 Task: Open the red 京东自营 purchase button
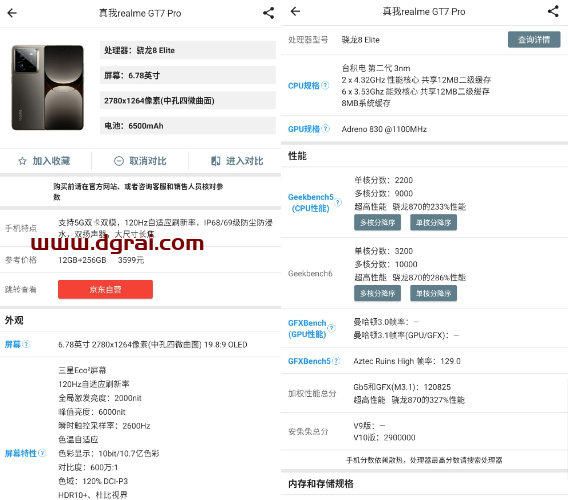point(105,289)
